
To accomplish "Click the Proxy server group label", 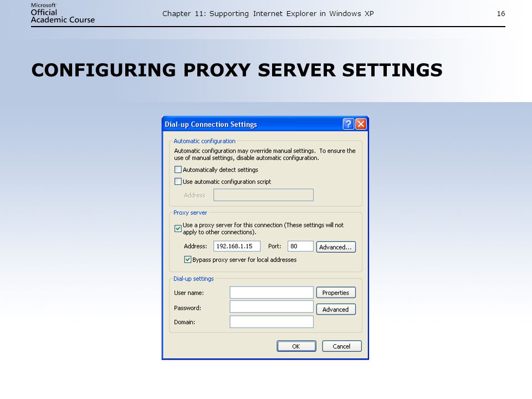I will click(190, 213).
